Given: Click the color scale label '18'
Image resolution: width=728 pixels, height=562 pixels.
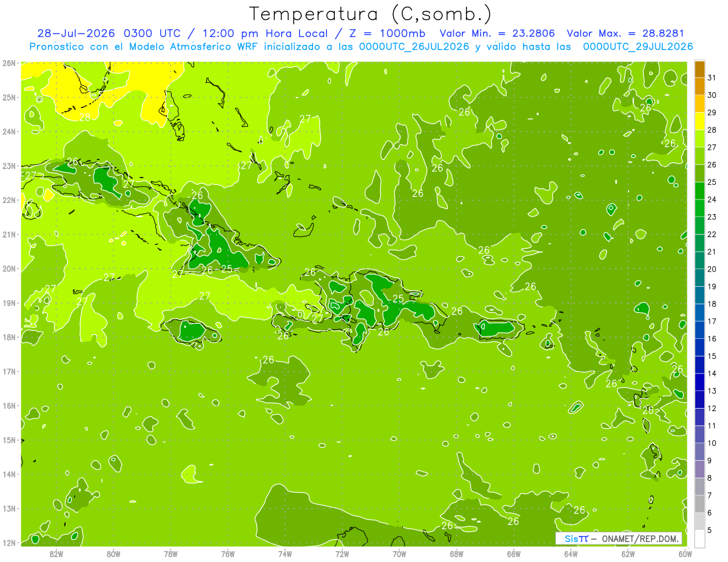Looking at the screenshot, I should coord(712,304).
